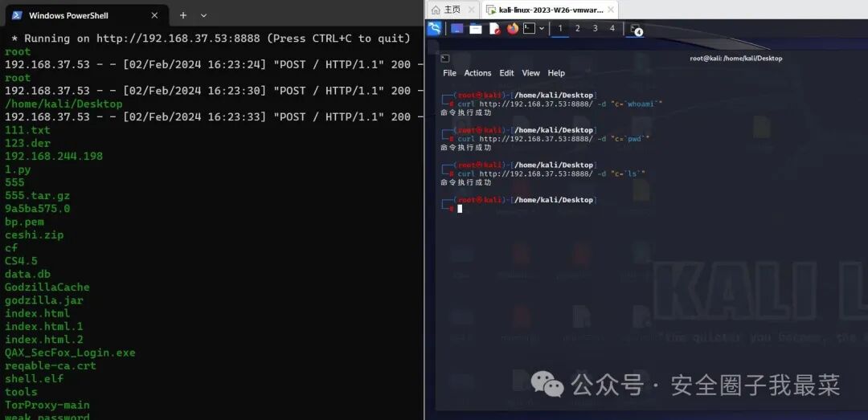Click the 16:23:24 POST log line
The image size is (868, 420).
[215, 65]
